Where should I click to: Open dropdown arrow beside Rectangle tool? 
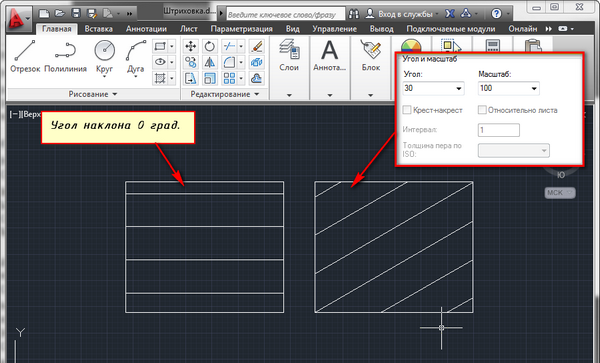tap(171, 46)
